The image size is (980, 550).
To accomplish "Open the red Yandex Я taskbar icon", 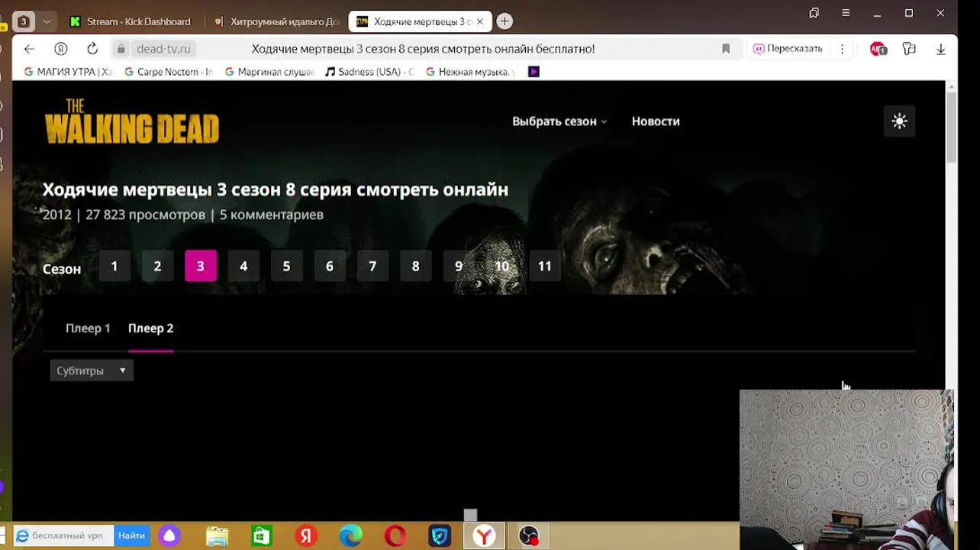I will 306,536.
